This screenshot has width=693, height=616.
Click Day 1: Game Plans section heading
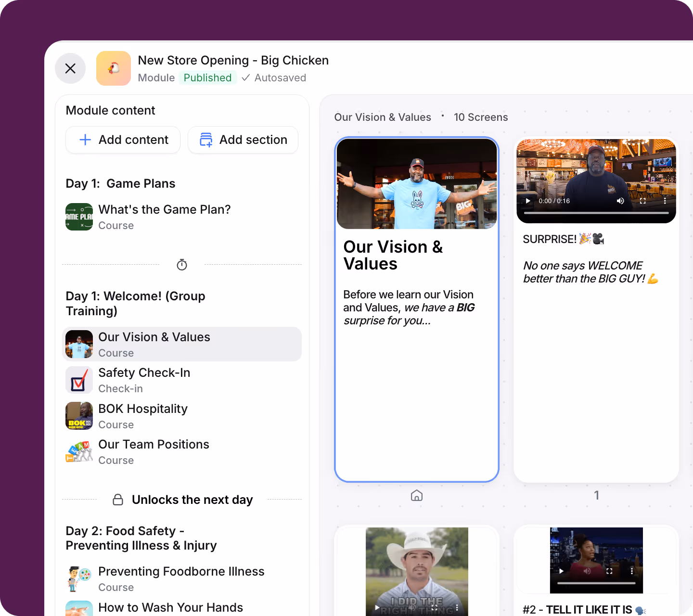120,183
